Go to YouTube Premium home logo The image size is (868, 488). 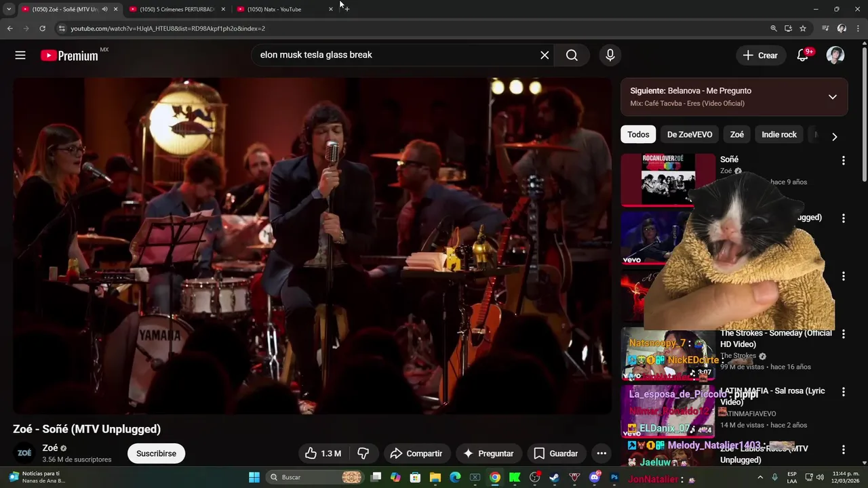tap(69, 56)
